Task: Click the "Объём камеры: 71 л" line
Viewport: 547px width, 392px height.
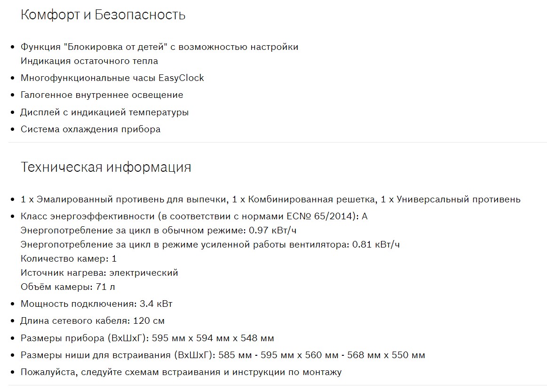Action: [x=68, y=287]
